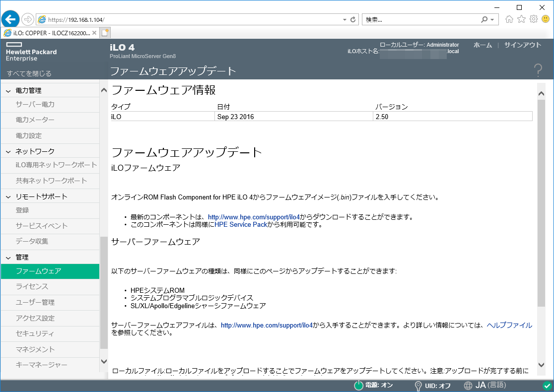Follow hpe.com/support/ilo4 link in server firmware paragraph

pyautogui.click(x=267, y=325)
